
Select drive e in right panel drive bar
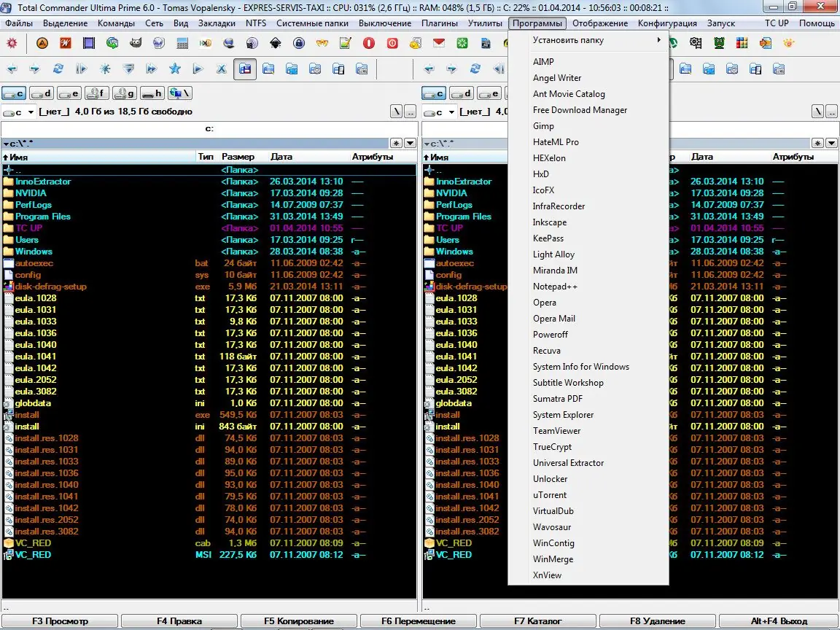click(489, 93)
